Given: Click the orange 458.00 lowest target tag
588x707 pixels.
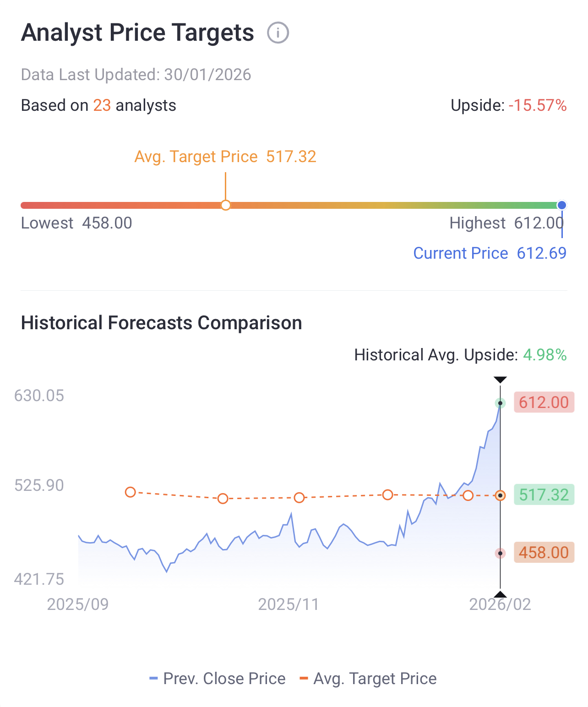Looking at the screenshot, I should pos(544,553).
